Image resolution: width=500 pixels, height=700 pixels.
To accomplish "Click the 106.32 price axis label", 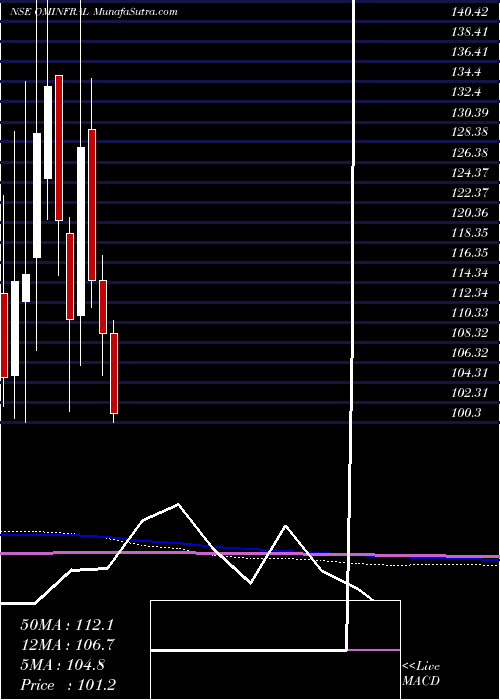I will (x=469, y=353).
